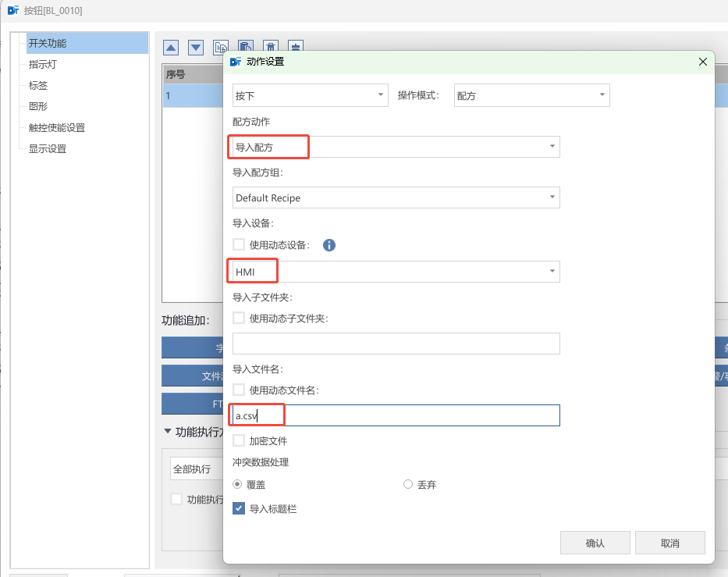Click the 确认 button
The image size is (728, 577).
[595, 543]
